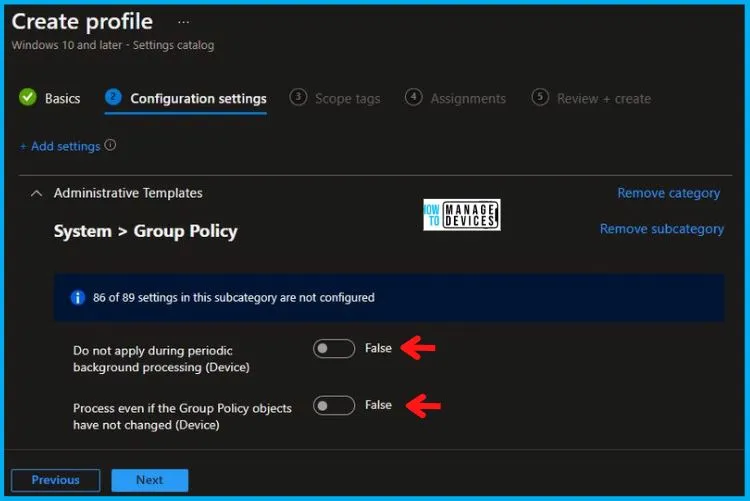Click False label beside Process even if toggle
750x501 pixels.
point(378,405)
